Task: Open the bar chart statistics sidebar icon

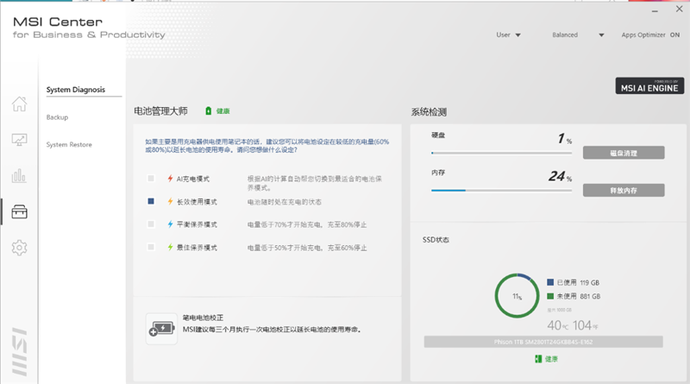Action: (19, 176)
